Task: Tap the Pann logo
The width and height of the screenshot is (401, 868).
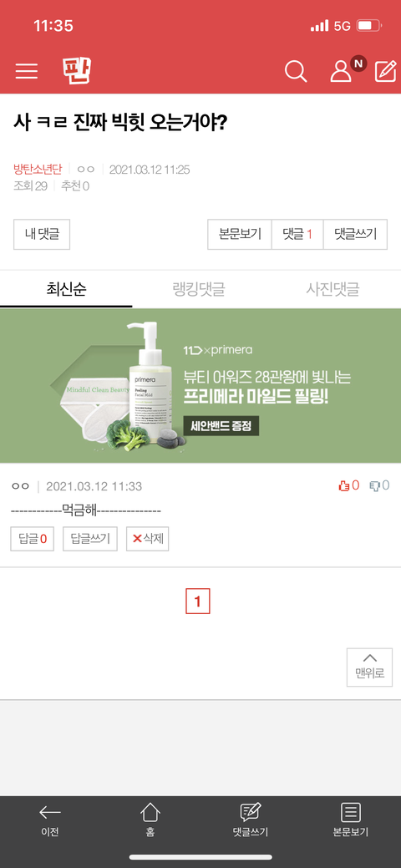Action: coord(77,71)
